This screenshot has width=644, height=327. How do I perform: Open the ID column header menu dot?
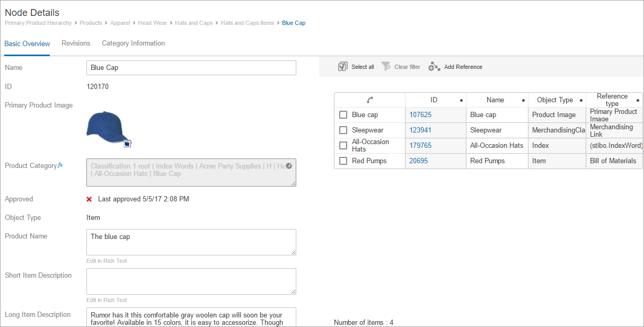click(x=461, y=100)
